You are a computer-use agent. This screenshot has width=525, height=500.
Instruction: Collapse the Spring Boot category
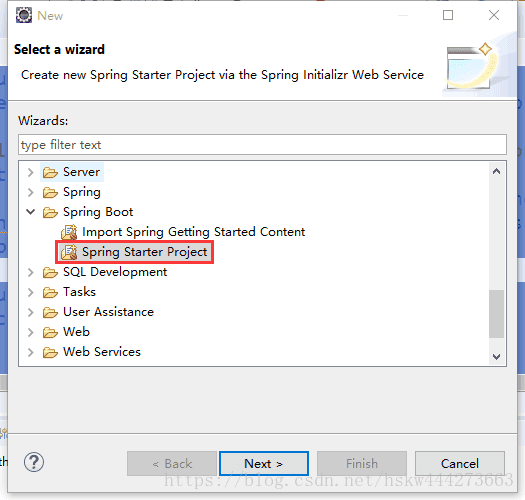point(31,212)
